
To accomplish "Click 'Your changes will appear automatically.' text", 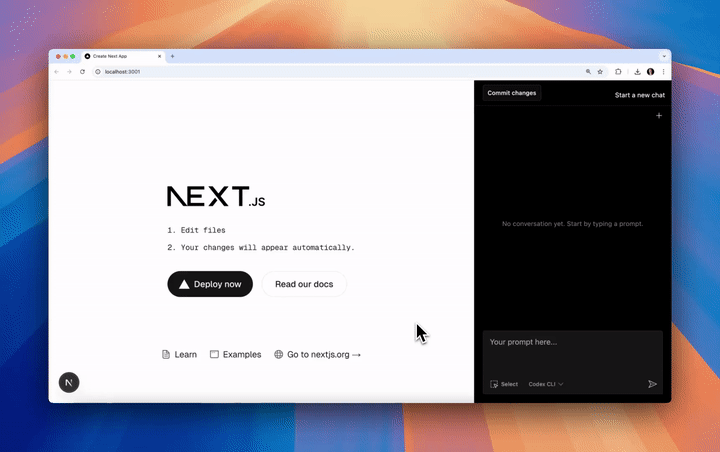I will click(x=267, y=248).
